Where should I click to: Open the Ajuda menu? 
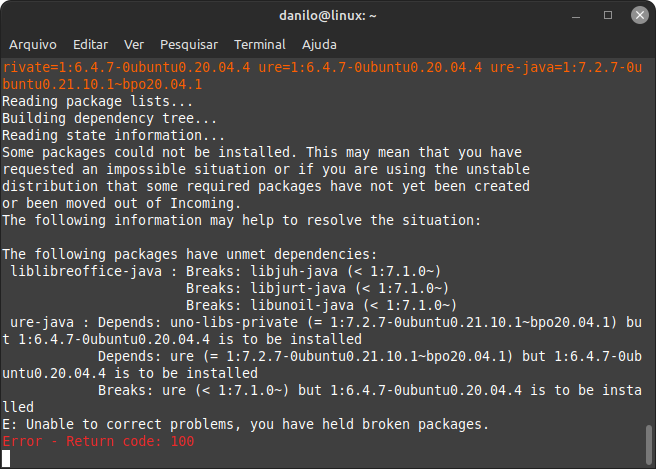319,44
